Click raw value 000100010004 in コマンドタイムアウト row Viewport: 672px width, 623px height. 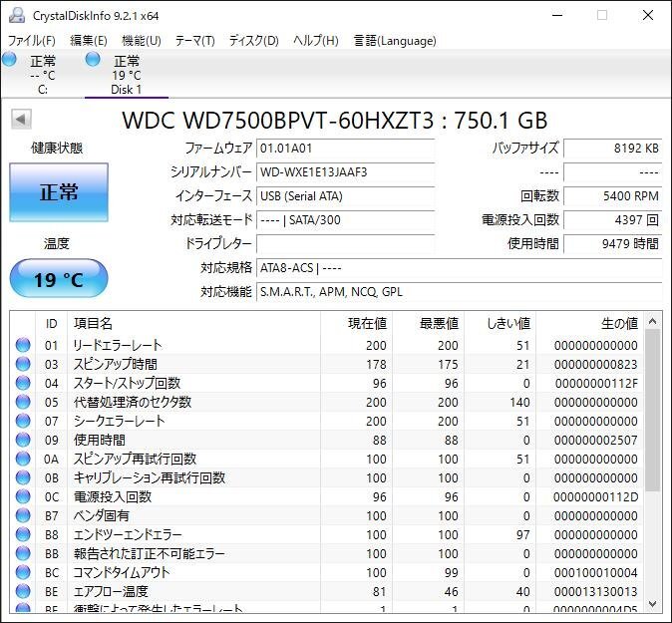click(595, 572)
